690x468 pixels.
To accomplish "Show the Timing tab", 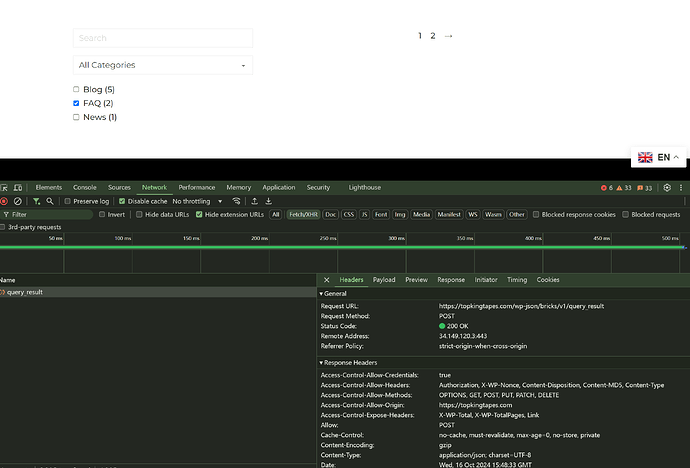I will pyautogui.click(x=517, y=280).
